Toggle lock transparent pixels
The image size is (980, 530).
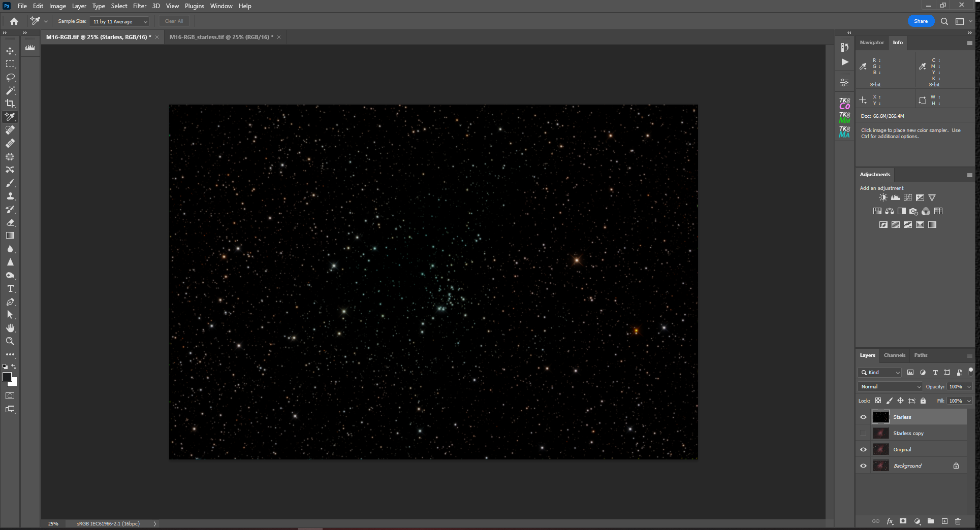(x=878, y=401)
